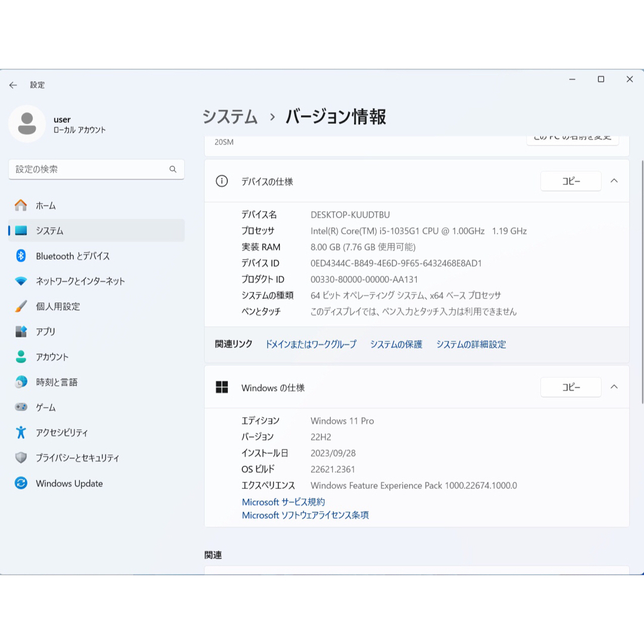Maximize the 設定 window
The width and height of the screenshot is (644, 644).
coord(601,79)
